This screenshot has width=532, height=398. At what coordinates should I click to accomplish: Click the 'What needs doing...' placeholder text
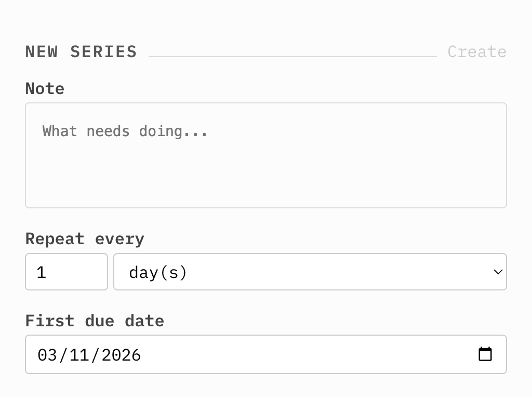(x=125, y=131)
